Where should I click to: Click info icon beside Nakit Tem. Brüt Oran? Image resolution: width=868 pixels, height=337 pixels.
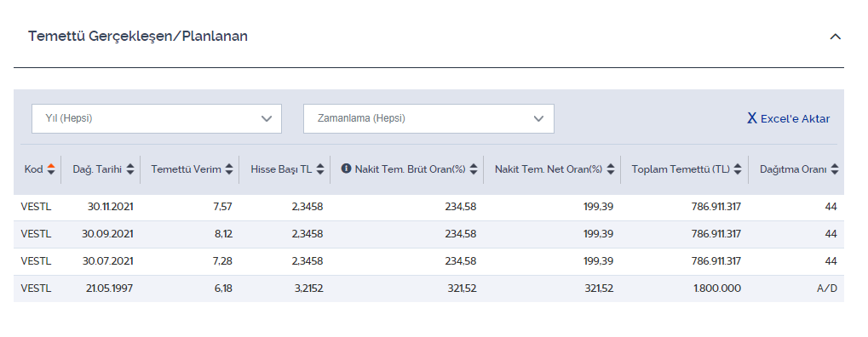[x=346, y=168]
